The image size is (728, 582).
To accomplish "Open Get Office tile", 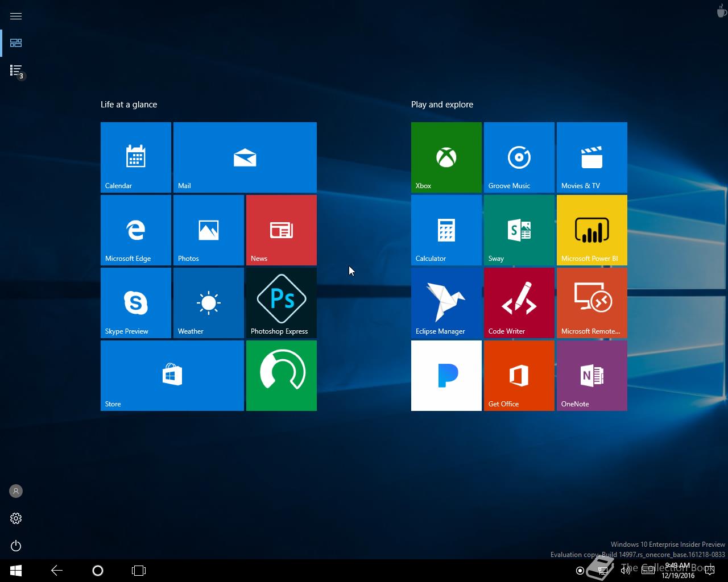I will click(x=519, y=376).
